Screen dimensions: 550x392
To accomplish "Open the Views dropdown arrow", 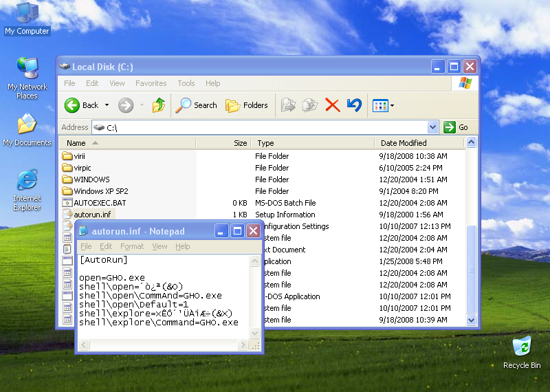I will pos(392,105).
